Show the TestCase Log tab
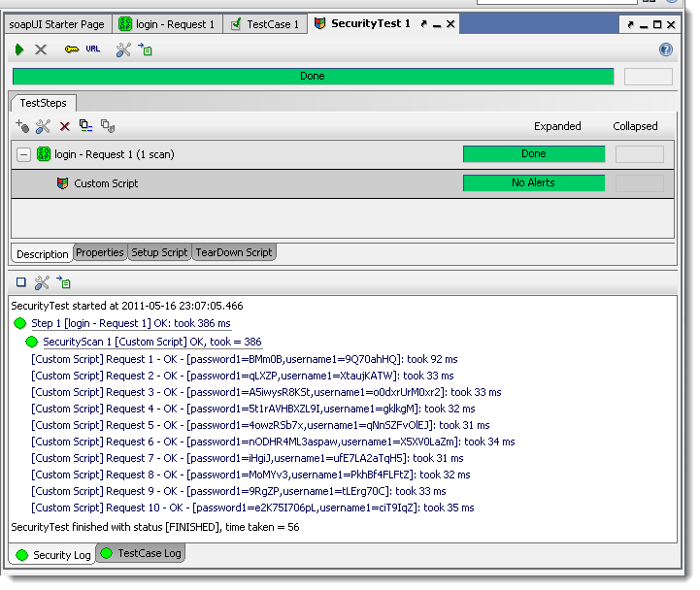Image resolution: width=700 pixels, height=590 pixels. coord(141,553)
